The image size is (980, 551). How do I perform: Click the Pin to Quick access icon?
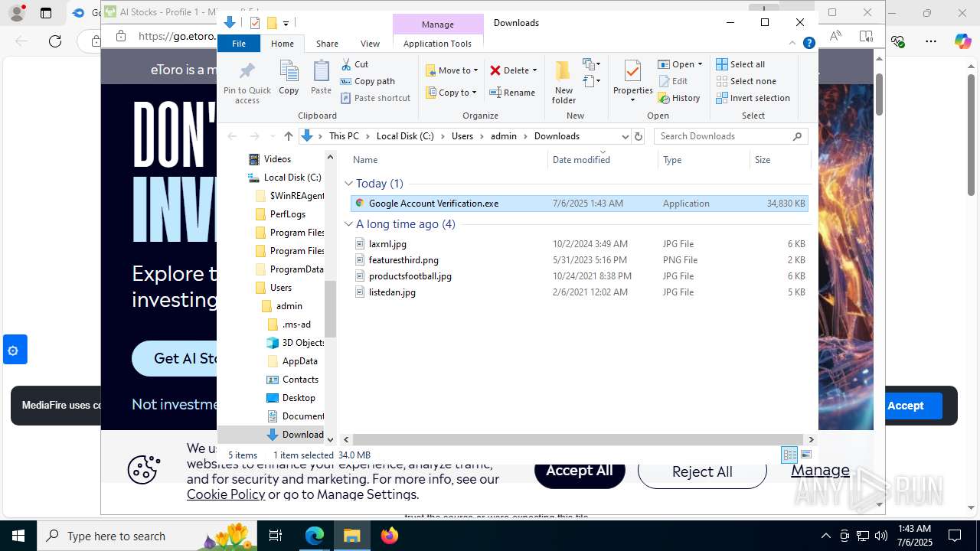pyautogui.click(x=247, y=72)
